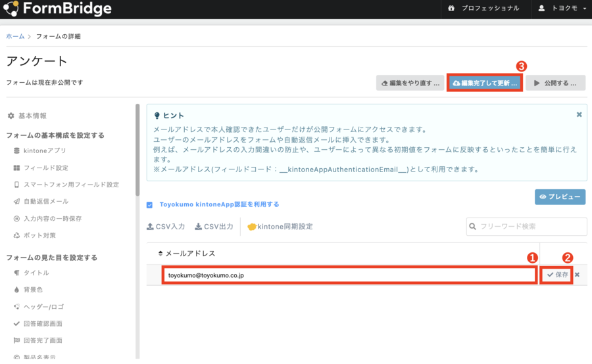Click フォームは現在非公開です status text
This screenshot has width=592, height=364.
tap(45, 83)
